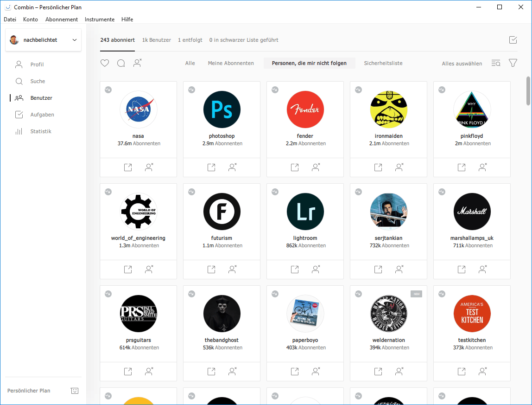Image resolution: width=532 pixels, height=405 pixels.
Task: Expand the nachbelichtet account dropdown
Action: (75, 40)
